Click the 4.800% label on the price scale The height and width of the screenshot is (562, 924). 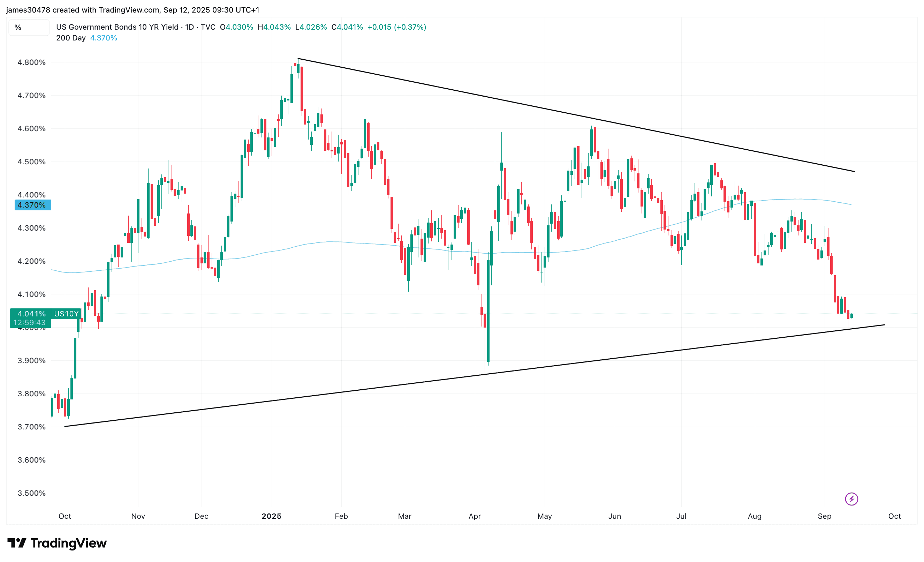(x=32, y=62)
